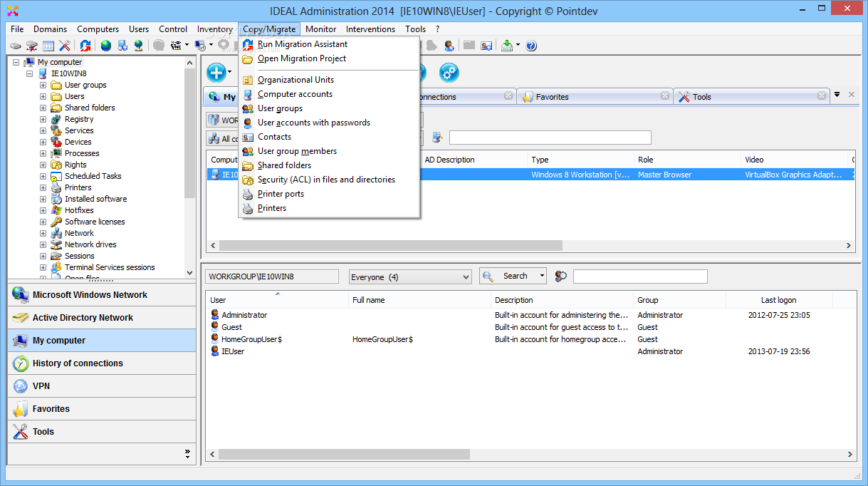
Task: Select Terminal Services sessions in tree
Action: 110,267
